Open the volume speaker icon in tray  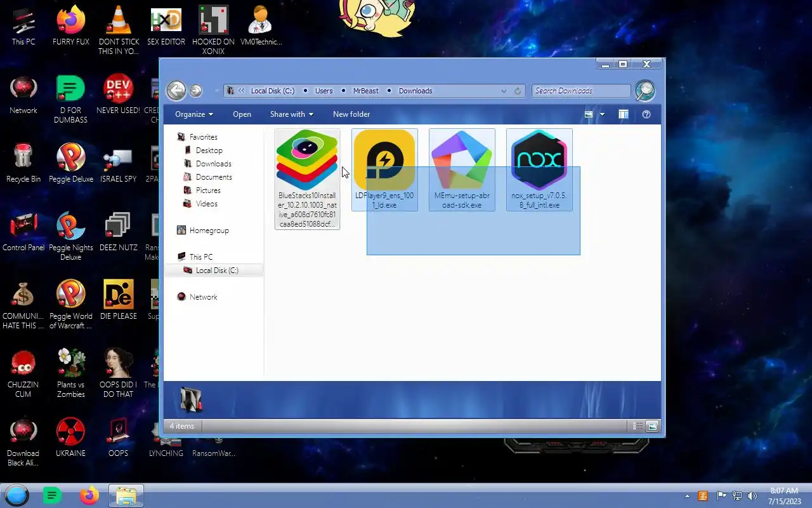[x=752, y=496]
